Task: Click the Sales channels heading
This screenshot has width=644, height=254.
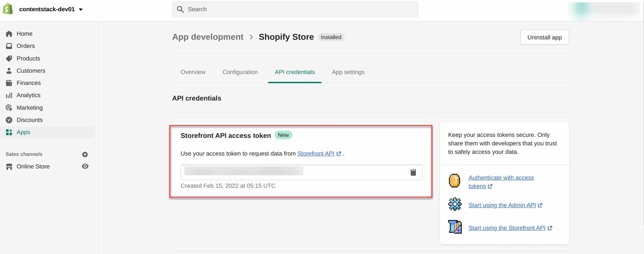Action: (24, 154)
